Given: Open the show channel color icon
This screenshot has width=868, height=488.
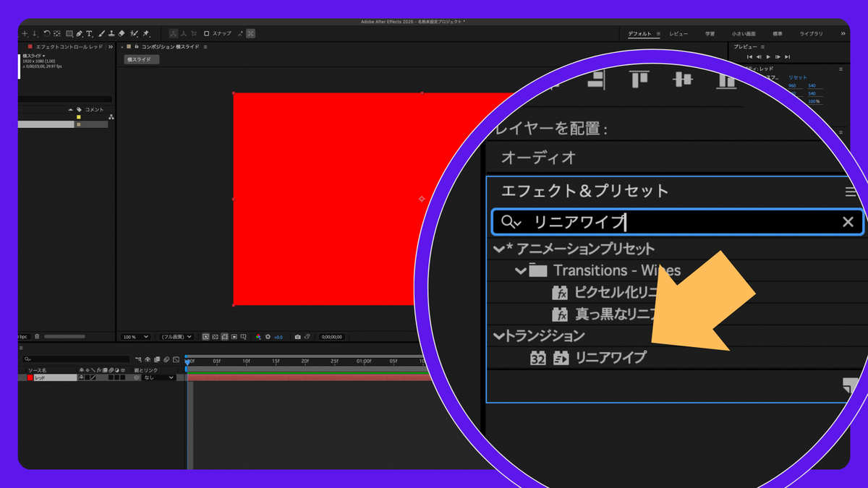Looking at the screenshot, I should (258, 337).
